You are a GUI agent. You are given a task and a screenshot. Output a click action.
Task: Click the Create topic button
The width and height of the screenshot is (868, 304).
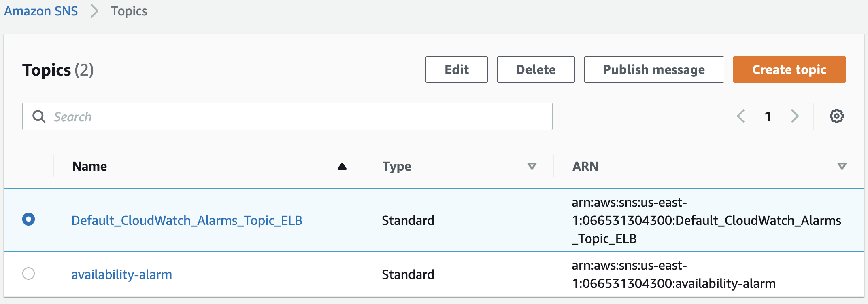(789, 70)
